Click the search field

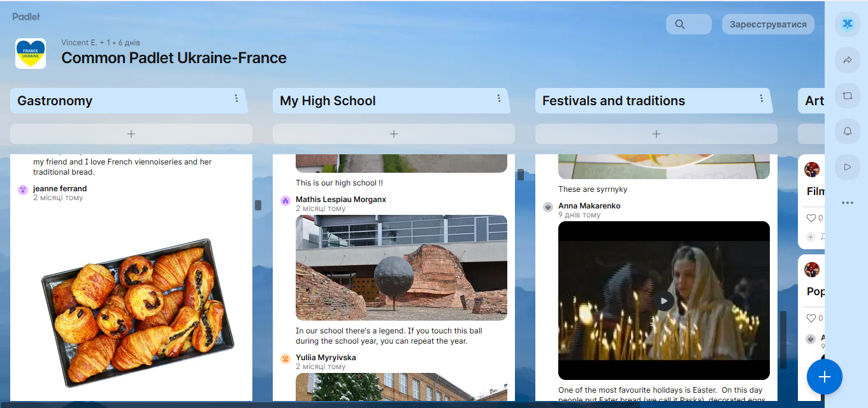pyautogui.click(x=689, y=24)
